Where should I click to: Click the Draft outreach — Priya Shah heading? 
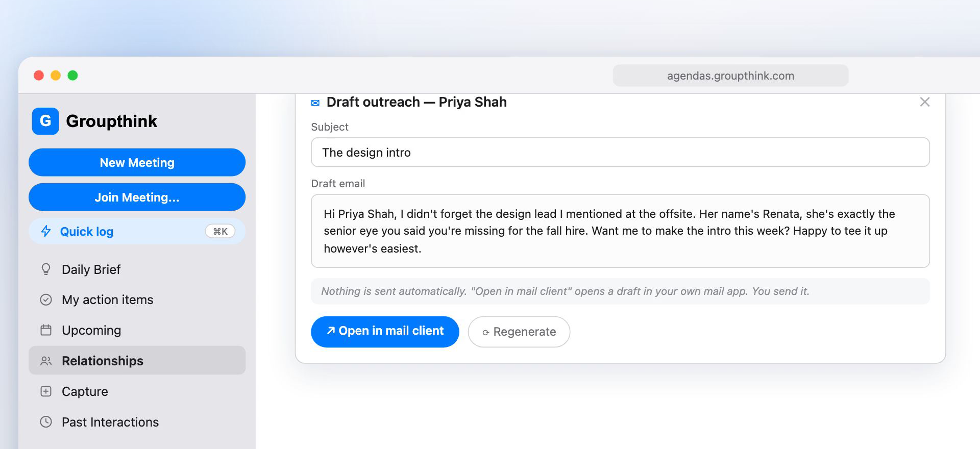416,102
